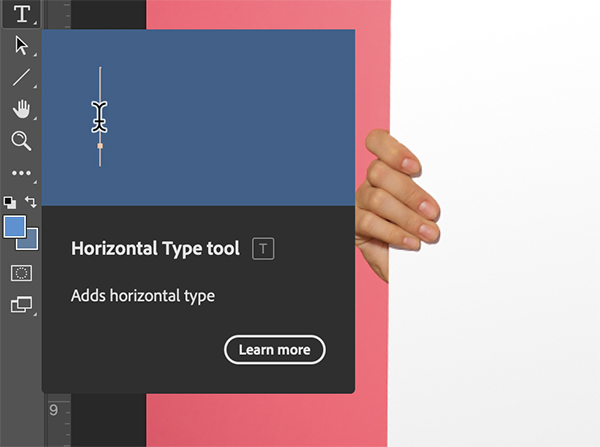This screenshot has height=447, width=600.
Task: Select the Path Selection arrow tool
Action: point(21,46)
